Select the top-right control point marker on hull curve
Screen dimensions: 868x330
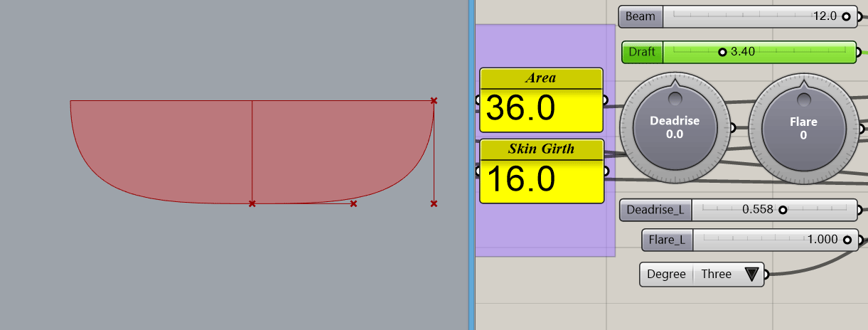point(434,101)
